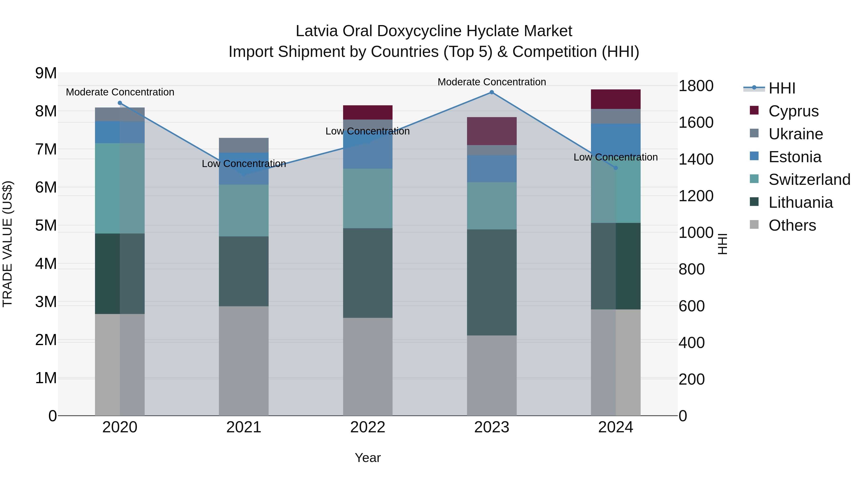868x488 pixels.
Task: Toggle the HHI line legend entry
Action: pos(769,88)
